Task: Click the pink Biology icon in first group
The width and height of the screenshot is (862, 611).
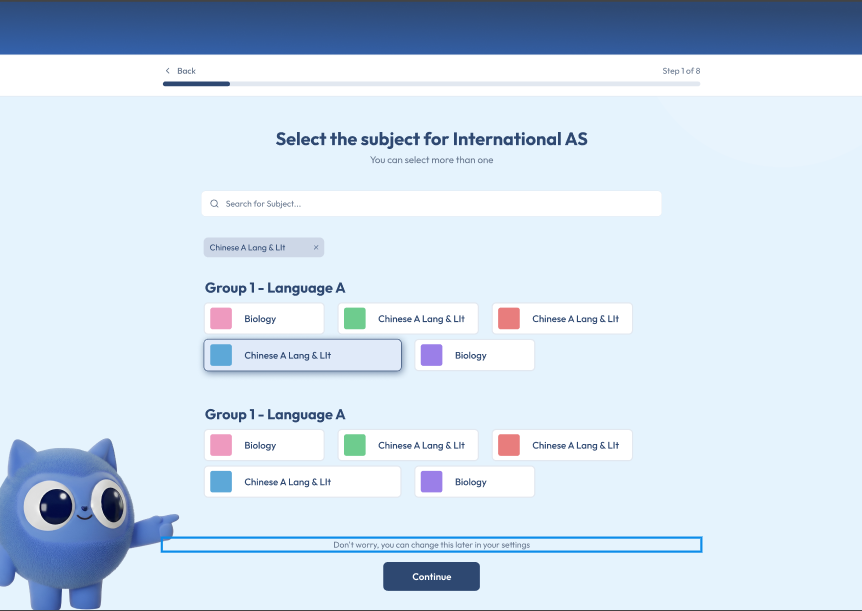Action: click(221, 319)
